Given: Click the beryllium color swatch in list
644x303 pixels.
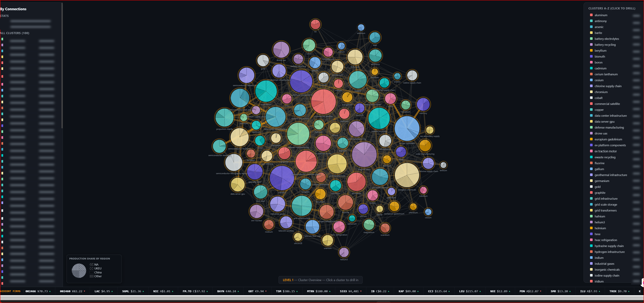Looking at the screenshot, I should [x=591, y=50].
